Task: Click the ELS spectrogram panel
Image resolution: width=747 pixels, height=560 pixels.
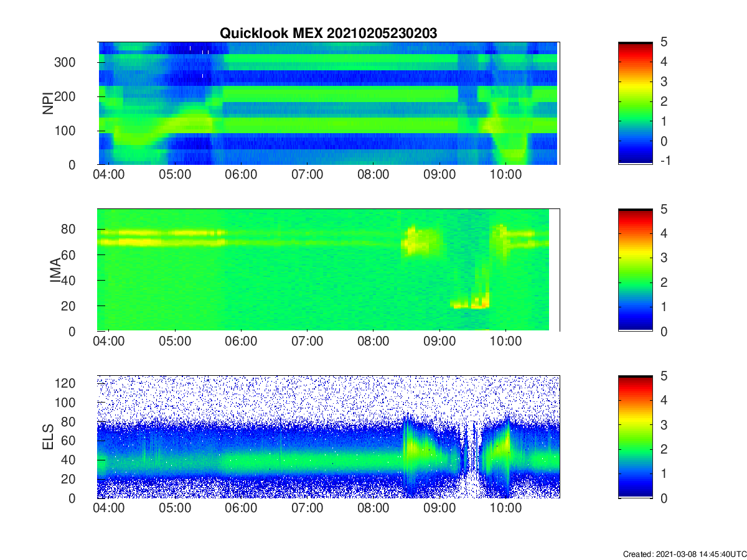Action: click(328, 437)
